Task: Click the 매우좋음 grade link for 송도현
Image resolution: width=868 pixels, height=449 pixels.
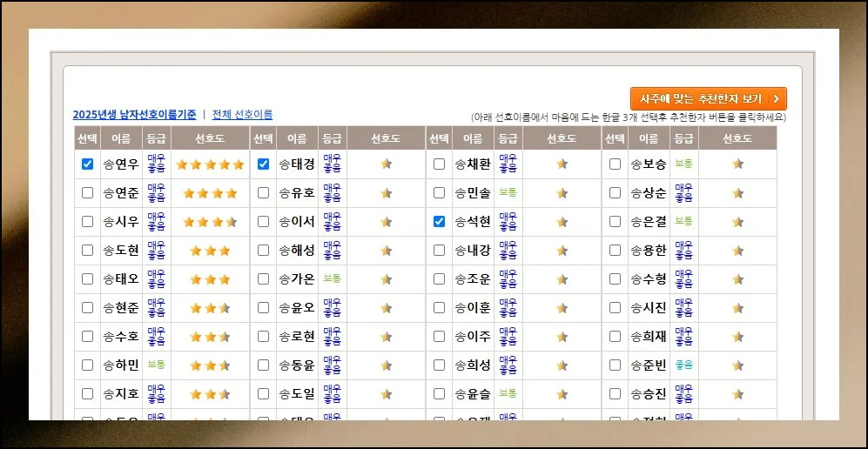Action: click(x=156, y=251)
